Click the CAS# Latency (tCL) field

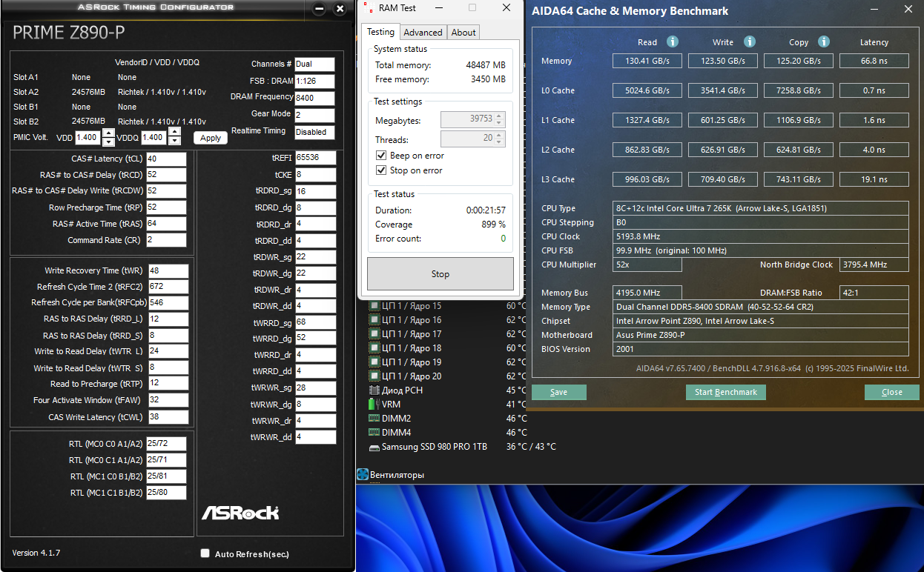[x=166, y=159]
